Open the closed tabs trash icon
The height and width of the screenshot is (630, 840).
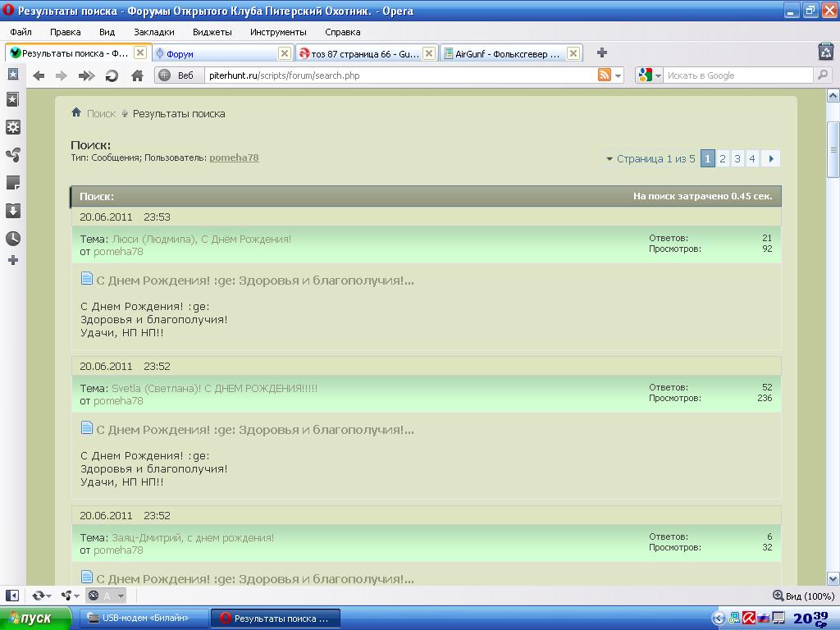(x=826, y=52)
